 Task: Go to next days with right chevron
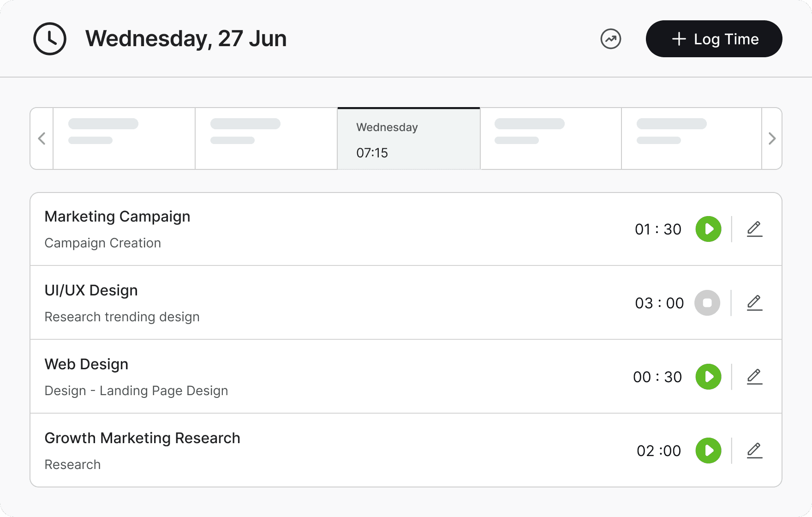point(772,138)
